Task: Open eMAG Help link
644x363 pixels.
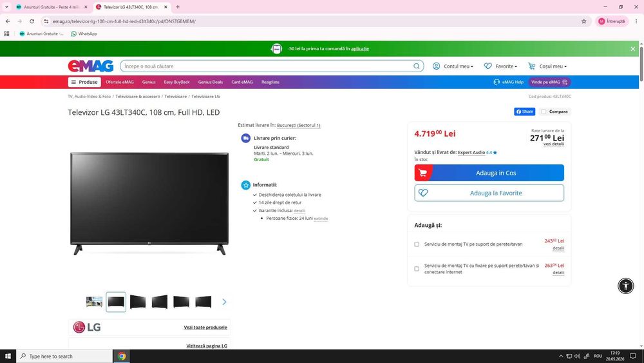Action: click(509, 82)
